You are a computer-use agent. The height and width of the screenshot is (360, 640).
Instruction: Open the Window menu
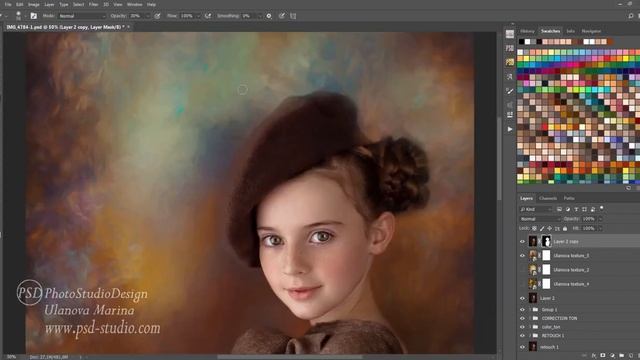click(x=134, y=4)
